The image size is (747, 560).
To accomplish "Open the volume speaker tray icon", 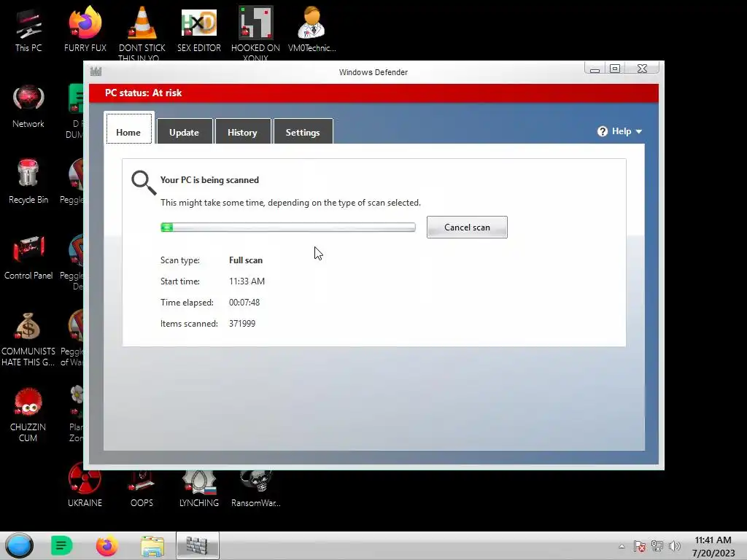I will click(675, 546).
